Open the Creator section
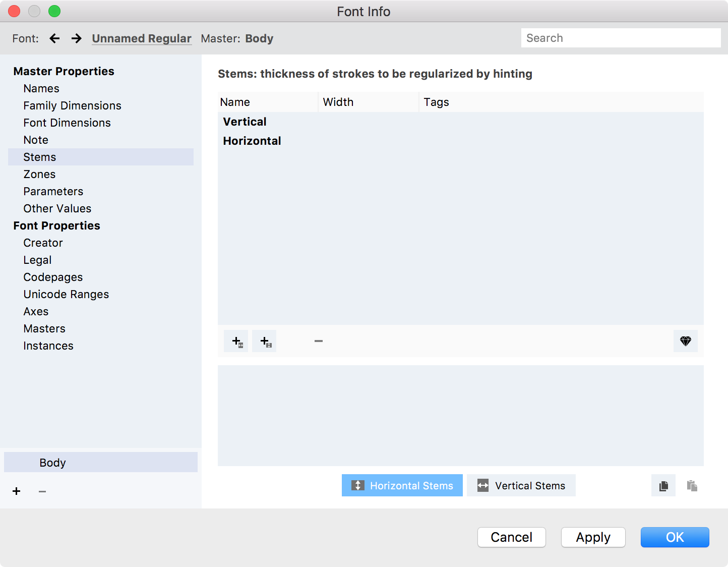Image resolution: width=728 pixels, height=567 pixels. coord(101,243)
